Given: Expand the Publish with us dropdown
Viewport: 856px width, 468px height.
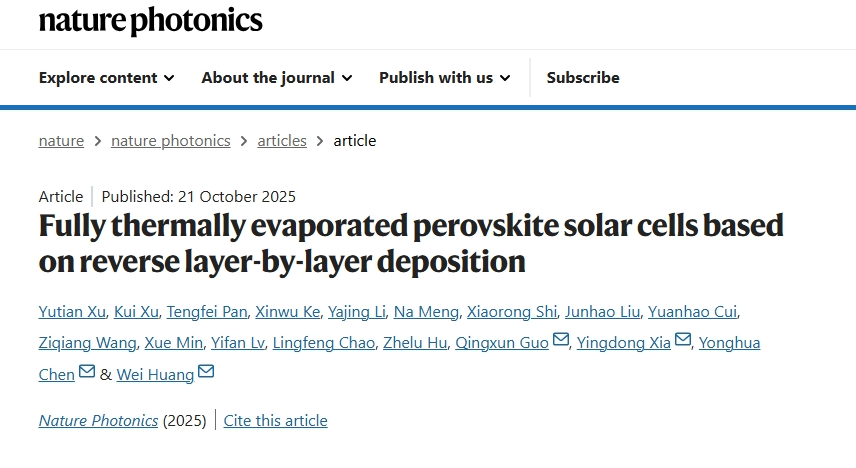Looking at the screenshot, I should [x=445, y=77].
